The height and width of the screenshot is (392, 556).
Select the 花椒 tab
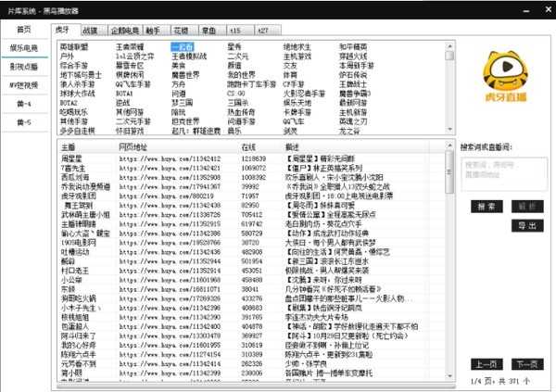(184, 31)
